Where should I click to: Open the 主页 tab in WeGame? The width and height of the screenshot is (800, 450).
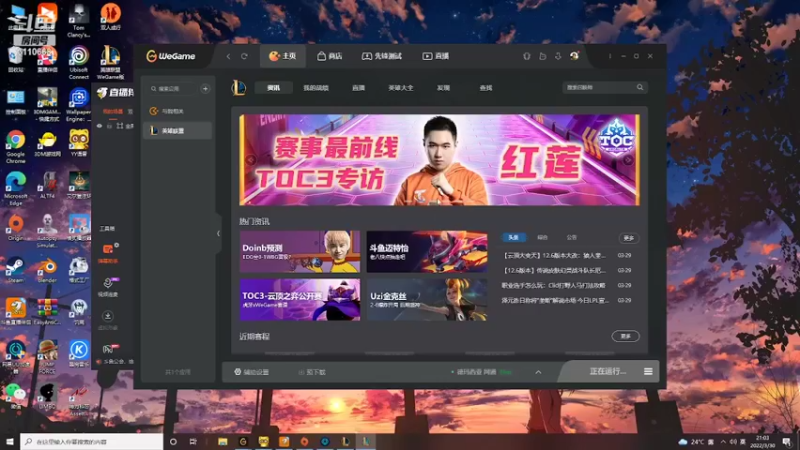coord(283,56)
